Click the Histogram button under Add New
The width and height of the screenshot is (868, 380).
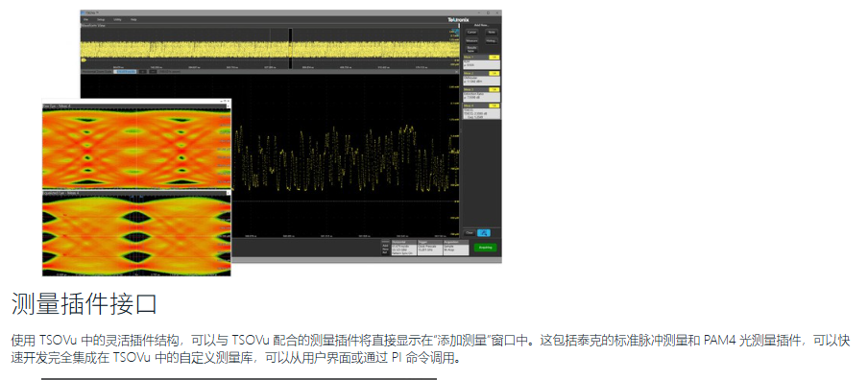[492, 41]
